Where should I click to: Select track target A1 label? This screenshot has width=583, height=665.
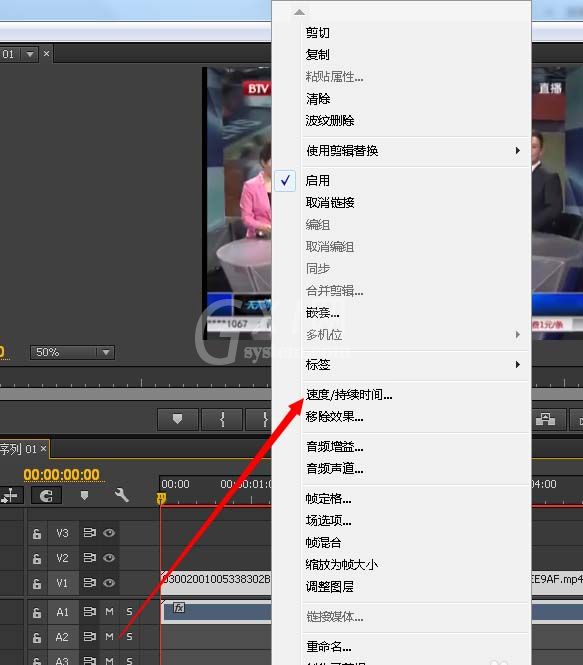pyautogui.click(x=62, y=612)
